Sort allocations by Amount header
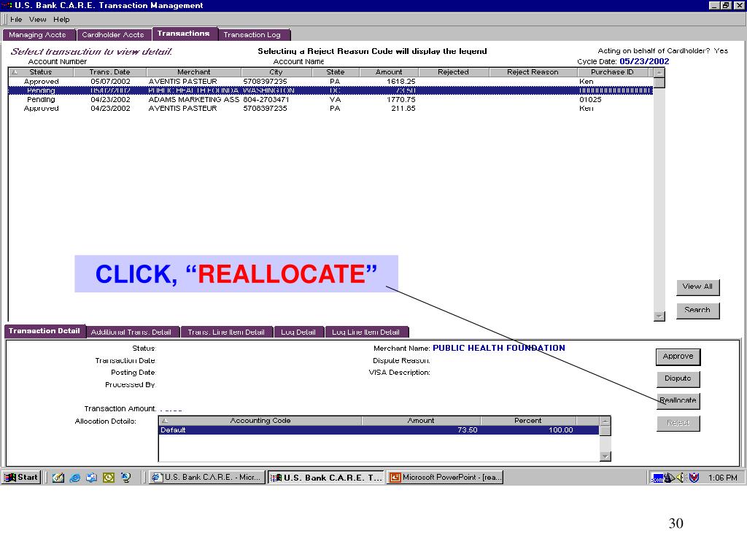 coord(421,421)
